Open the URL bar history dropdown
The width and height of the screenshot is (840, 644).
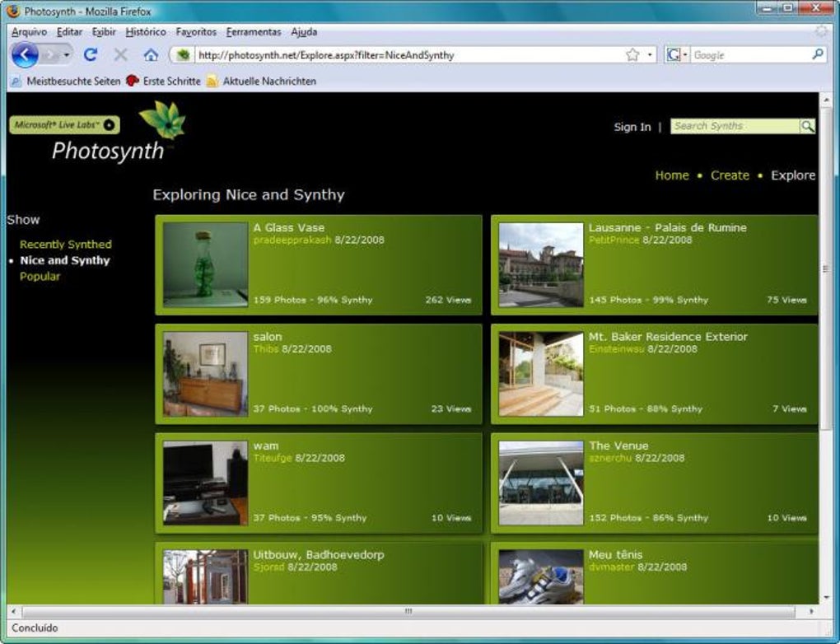coord(650,54)
